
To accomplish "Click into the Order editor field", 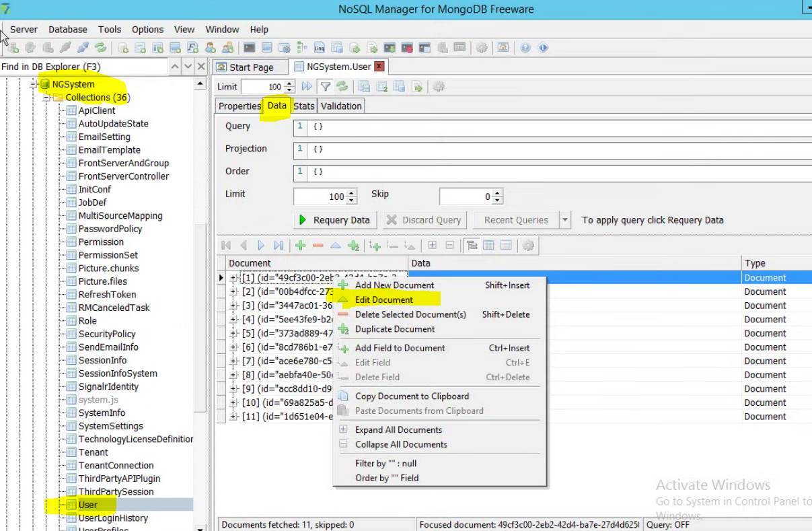I will tap(552, 173).
